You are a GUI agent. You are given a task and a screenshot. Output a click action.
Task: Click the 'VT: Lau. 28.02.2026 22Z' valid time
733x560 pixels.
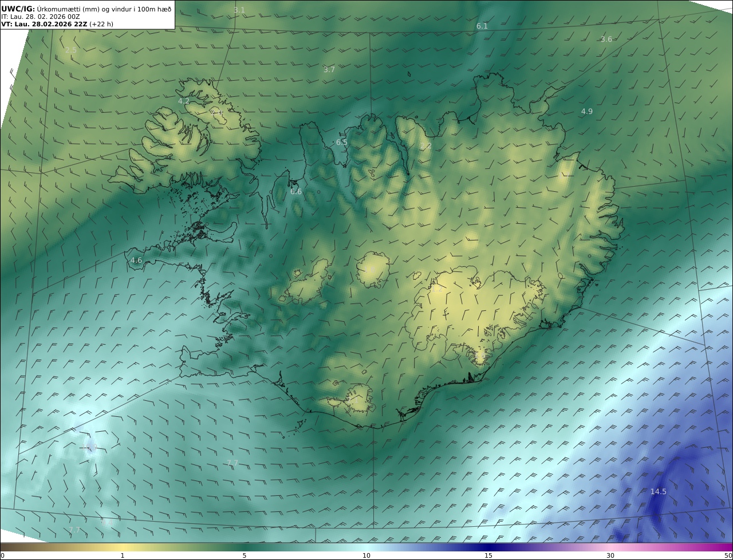44,25
